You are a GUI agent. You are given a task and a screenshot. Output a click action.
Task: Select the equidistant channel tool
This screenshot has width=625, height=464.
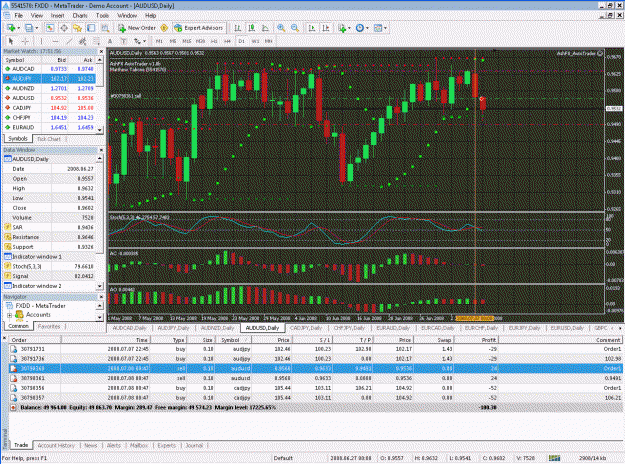[x=83, y=41]
